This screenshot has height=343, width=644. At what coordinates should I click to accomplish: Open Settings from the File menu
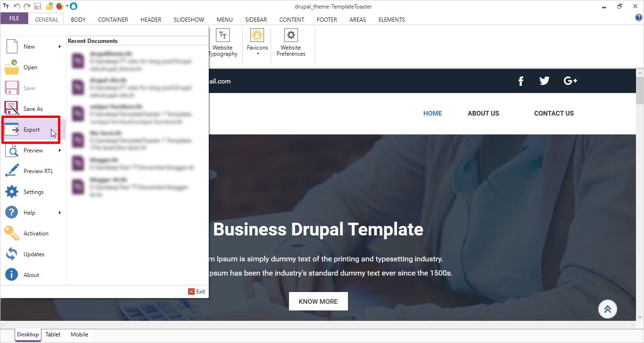pos(33,192)
